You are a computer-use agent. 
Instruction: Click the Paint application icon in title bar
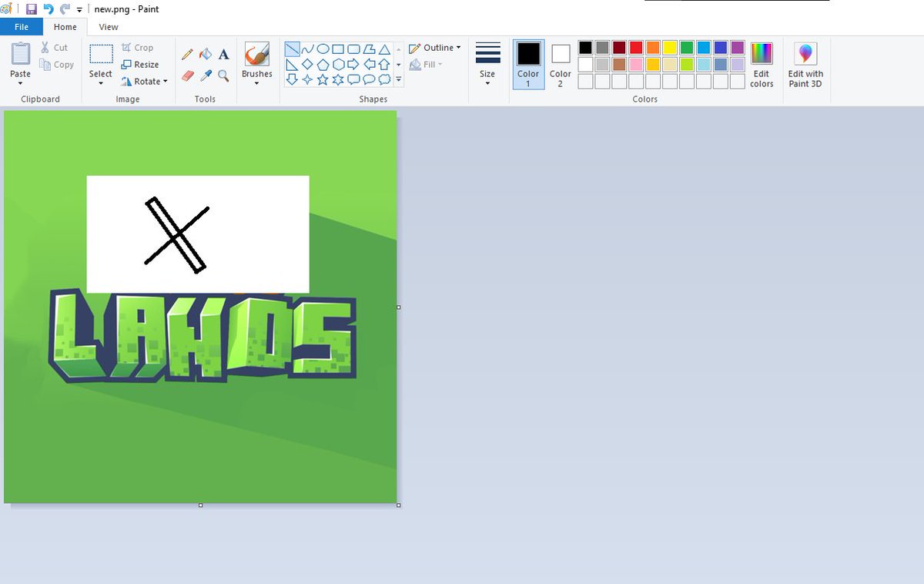[7, 9]
